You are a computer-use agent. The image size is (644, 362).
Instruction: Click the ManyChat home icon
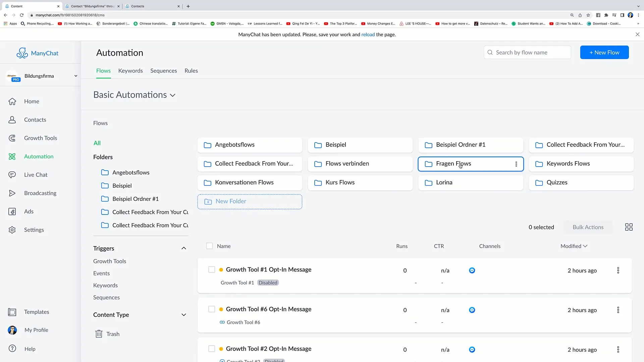point(22,53)
